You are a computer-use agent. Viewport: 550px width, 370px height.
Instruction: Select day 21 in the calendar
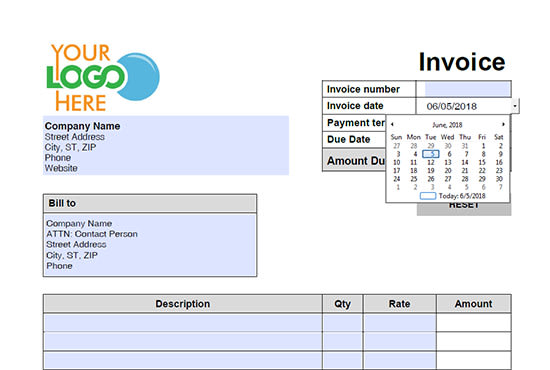click(x=465, y=171)
